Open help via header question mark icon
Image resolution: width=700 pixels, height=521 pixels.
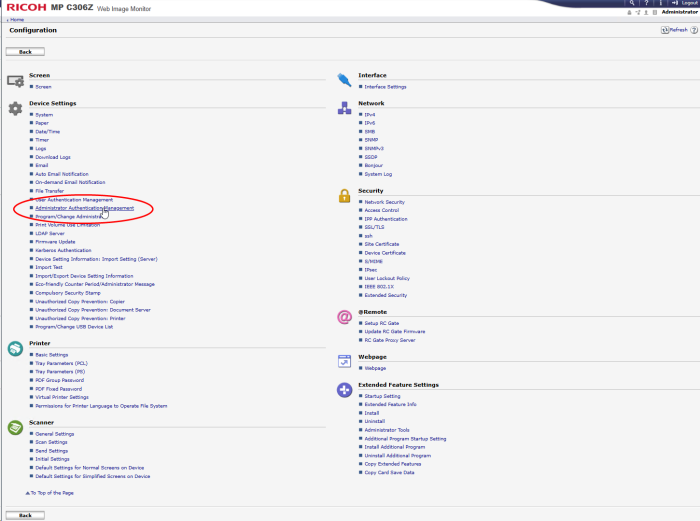[x=647, y=4]
